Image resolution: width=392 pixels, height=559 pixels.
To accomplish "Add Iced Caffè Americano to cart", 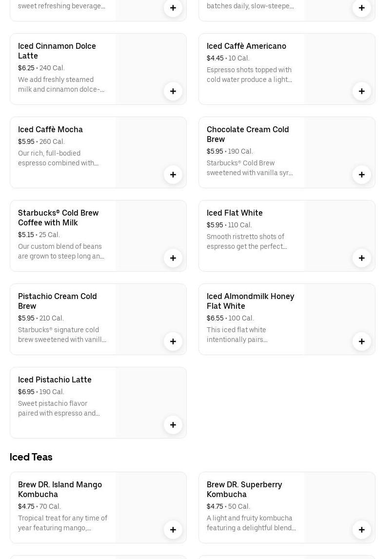I will pyautogui.click(x=362, y=91).
